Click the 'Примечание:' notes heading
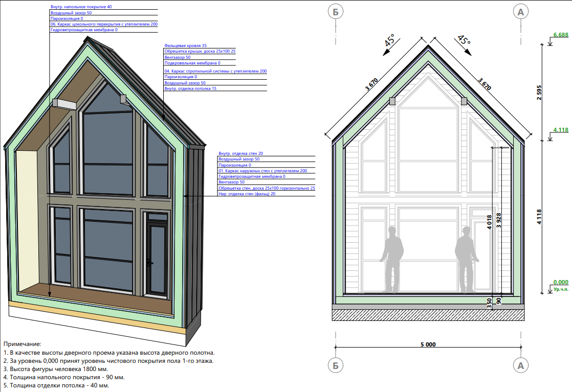 tap(22, 344)
